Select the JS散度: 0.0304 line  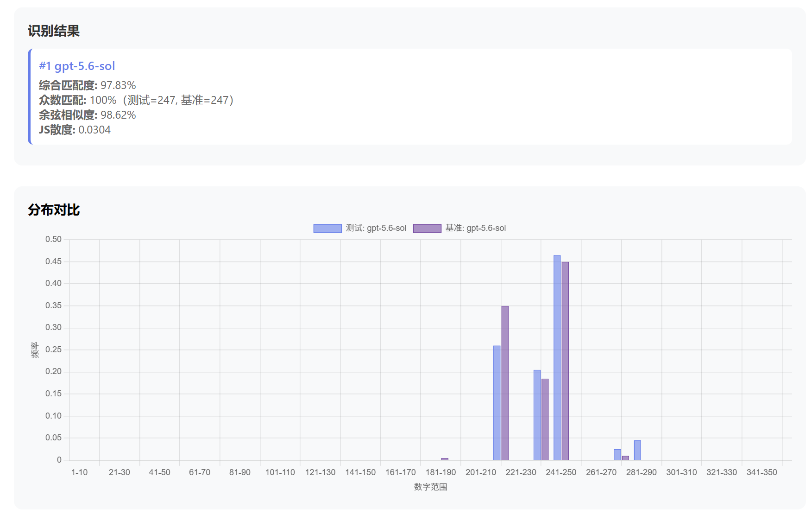coord(75,130)
